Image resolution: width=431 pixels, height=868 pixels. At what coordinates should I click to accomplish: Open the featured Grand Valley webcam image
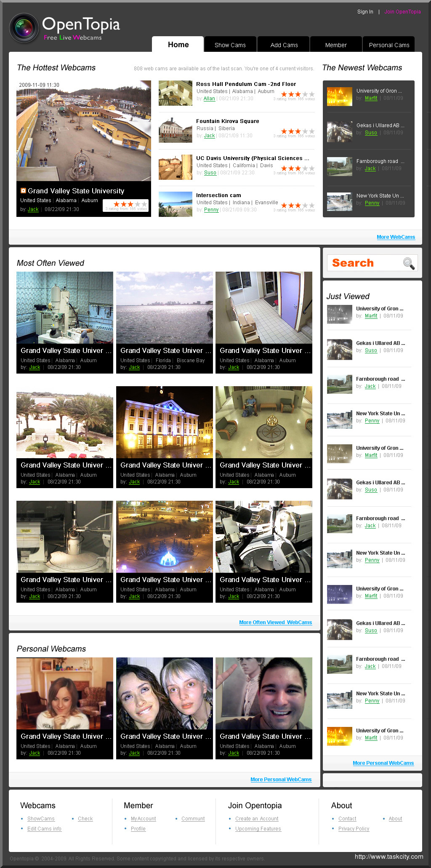tap(84, 131)
